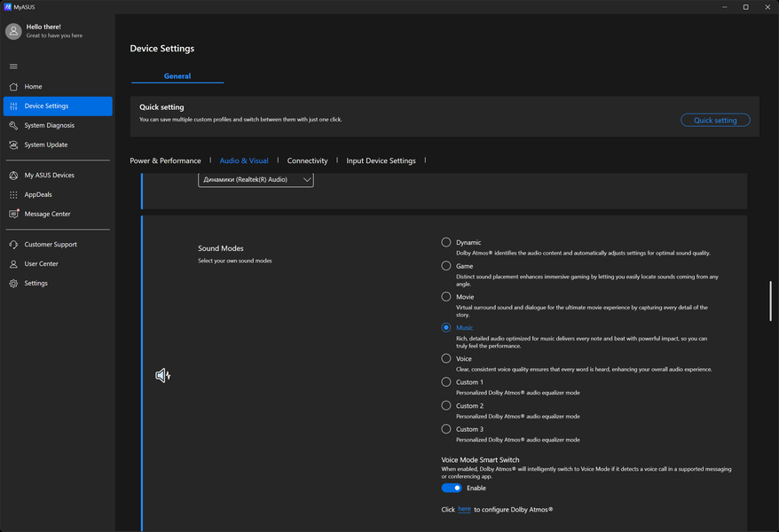Choose the Custom 1 equalizer mode
Image resolution: width=779 pixels, height=532 pixels.
(446, 382)
